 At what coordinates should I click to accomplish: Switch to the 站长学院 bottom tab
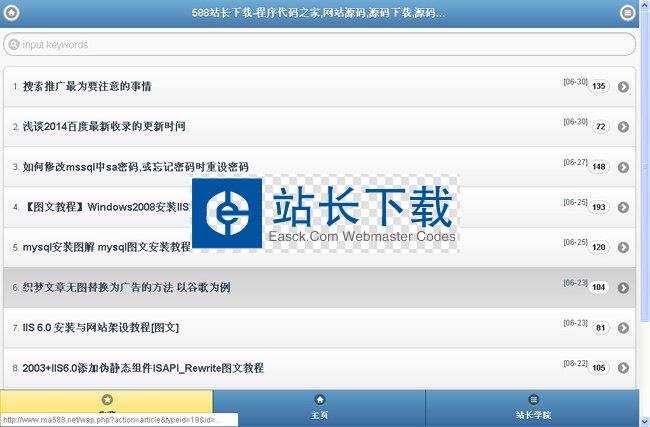click(x=533, y=408)
